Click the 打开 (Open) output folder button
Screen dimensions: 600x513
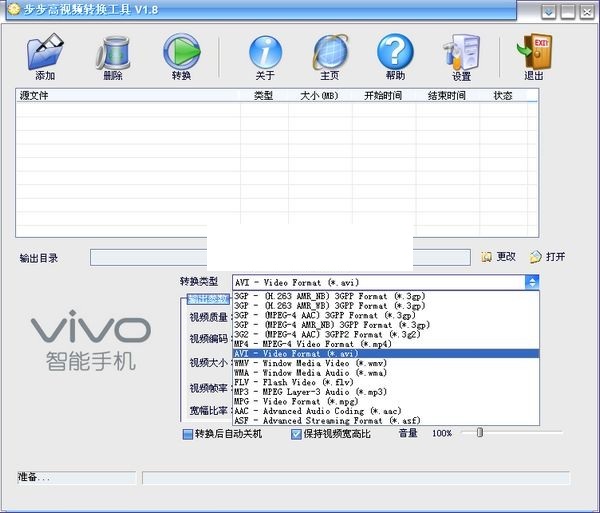tap(548, 257)
